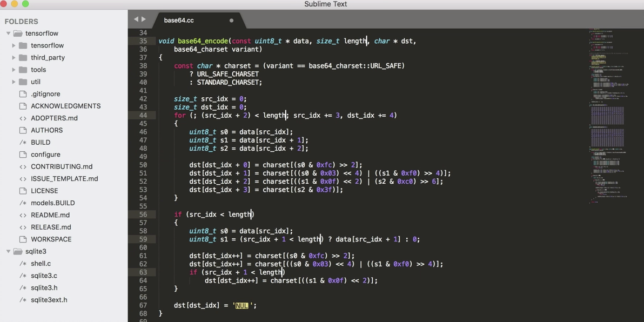Image resolution: width=644 pixels, height=322 pixels.
Task: Open .gitignore in the sidebar
Action: pos(45,94)
